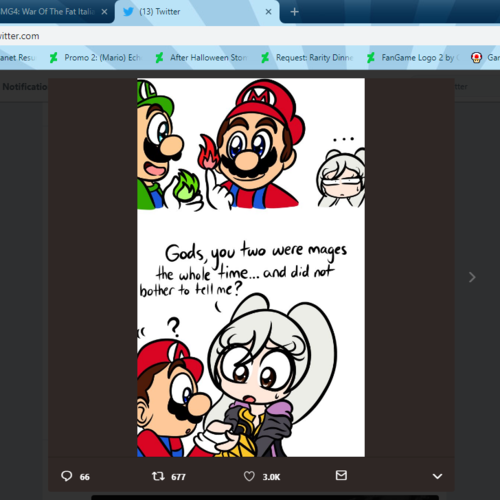Open the Promo 2: (Mario) bookmark
Viewport: 500px width, 500px height.
pos(95,58)
